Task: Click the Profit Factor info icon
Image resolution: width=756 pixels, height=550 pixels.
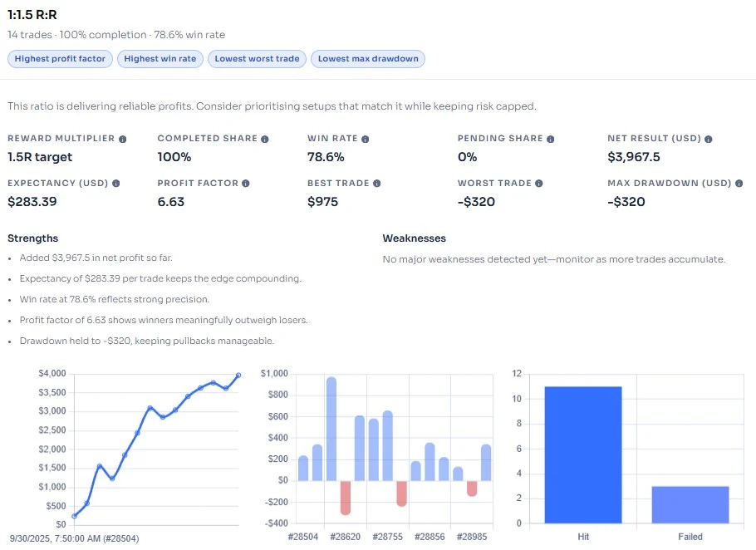Action: tap(246, 183)
